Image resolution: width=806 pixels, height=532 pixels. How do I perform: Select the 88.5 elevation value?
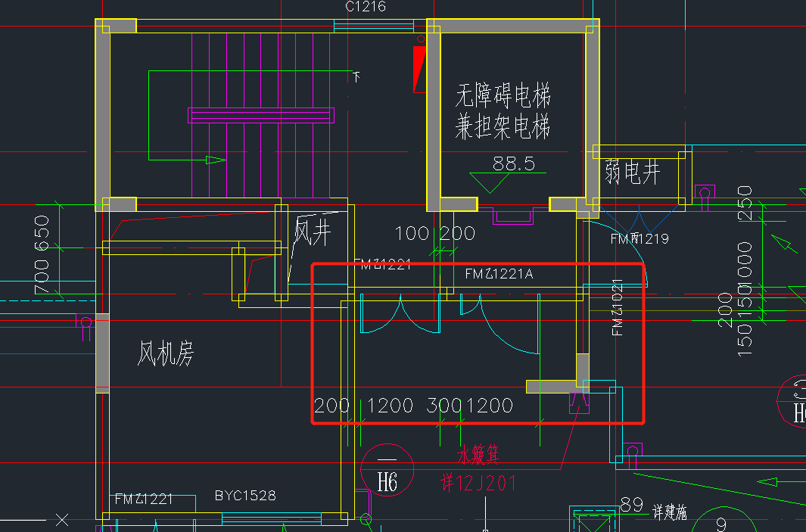(514, 163)
